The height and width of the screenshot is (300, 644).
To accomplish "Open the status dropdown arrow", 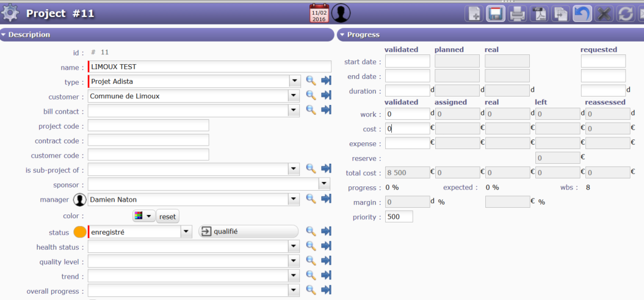I will coord(186,232).
